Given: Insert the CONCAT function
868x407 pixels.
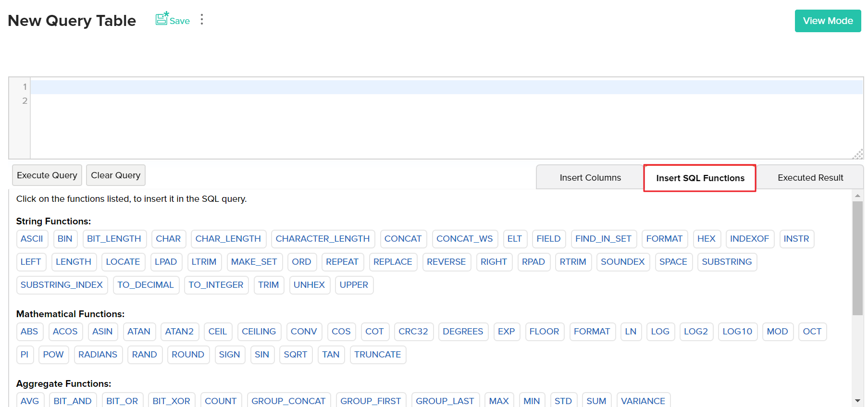Looking at the screenshot, I should tap(403, 239).
